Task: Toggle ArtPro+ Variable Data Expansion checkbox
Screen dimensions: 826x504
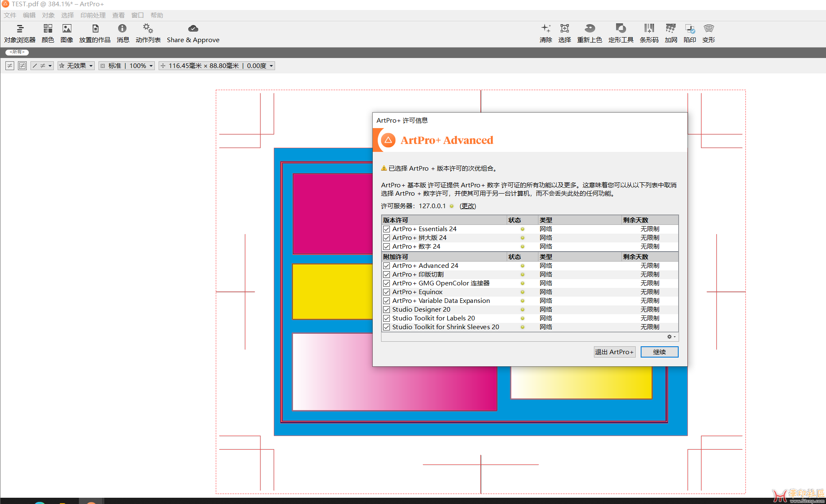Action: click(x=386, y=301)
